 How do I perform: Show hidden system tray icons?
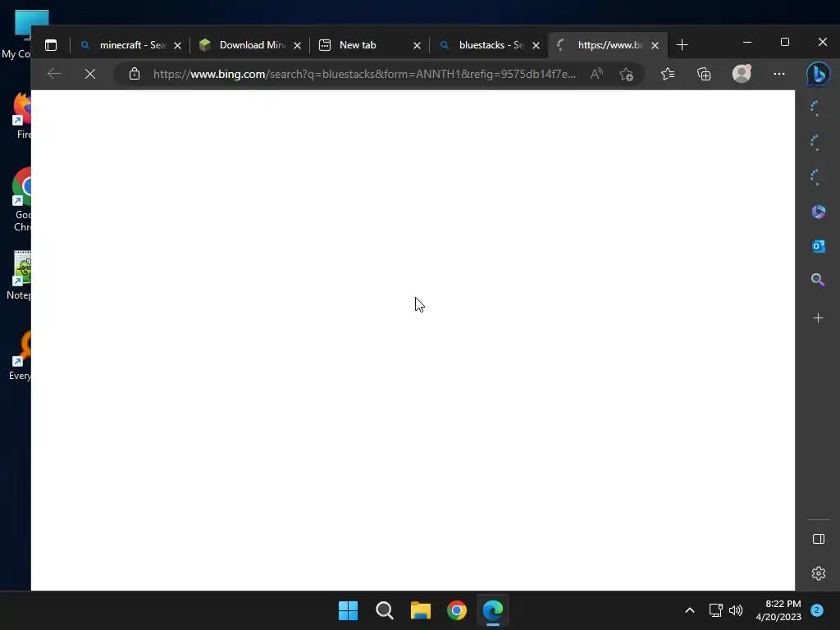pos(690,610)
